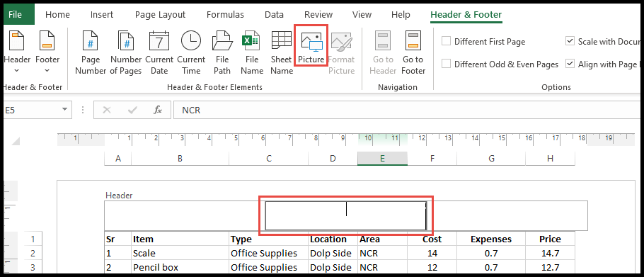Click the right header section
The width and height of the screenshot is (644, 277).
[x=507, y=215]
